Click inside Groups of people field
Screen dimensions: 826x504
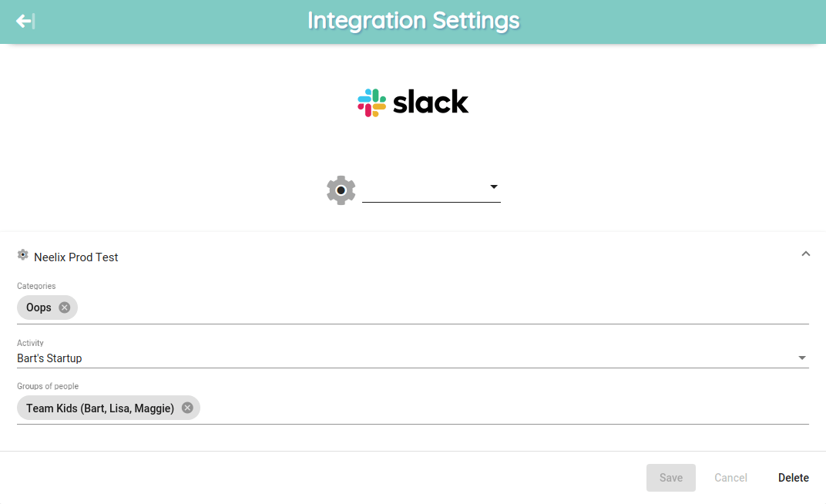[x=504, y=408]
